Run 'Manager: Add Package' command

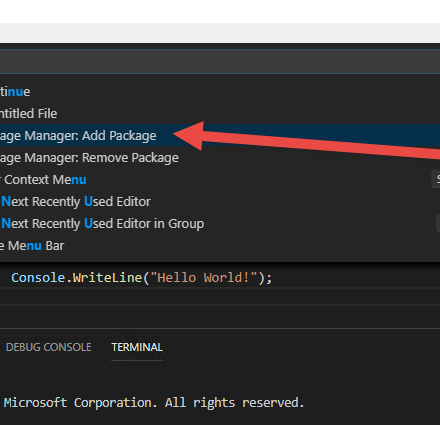tap(220, 135)
